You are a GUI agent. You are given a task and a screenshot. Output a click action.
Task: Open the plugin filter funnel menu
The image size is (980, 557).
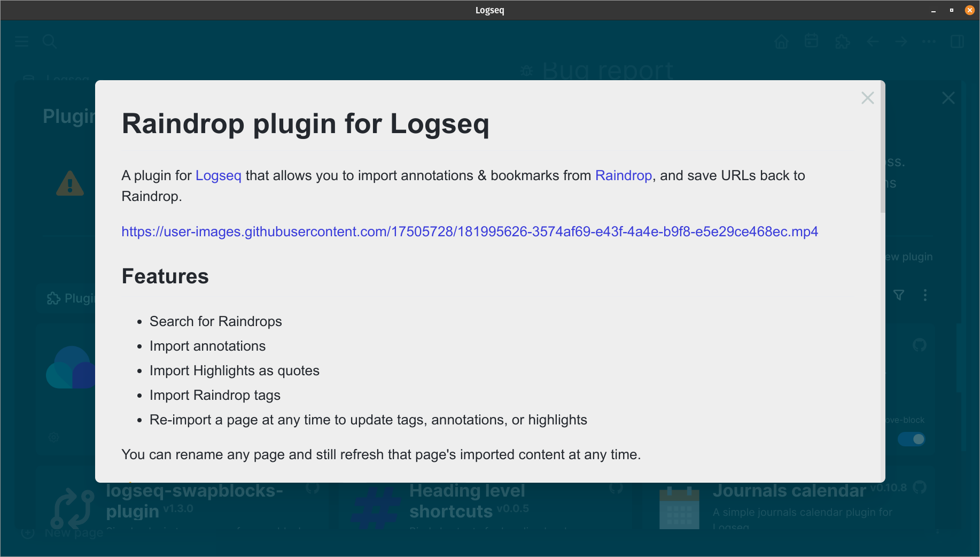(x=899, y=295)
